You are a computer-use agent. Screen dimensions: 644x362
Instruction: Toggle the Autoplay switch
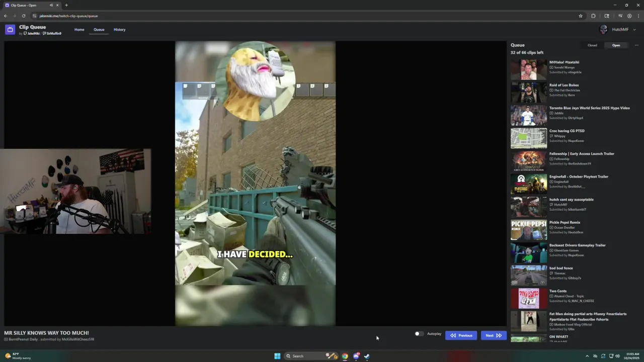click(419, 334)
